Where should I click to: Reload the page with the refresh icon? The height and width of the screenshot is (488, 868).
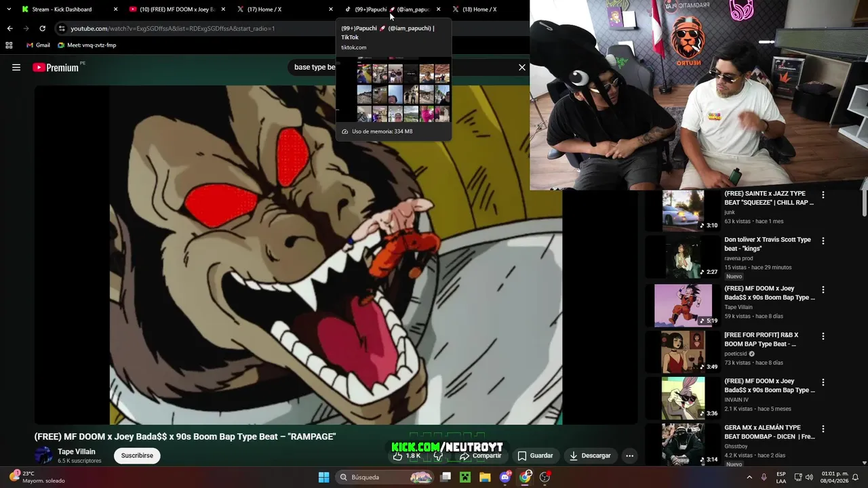click(42, 28)
